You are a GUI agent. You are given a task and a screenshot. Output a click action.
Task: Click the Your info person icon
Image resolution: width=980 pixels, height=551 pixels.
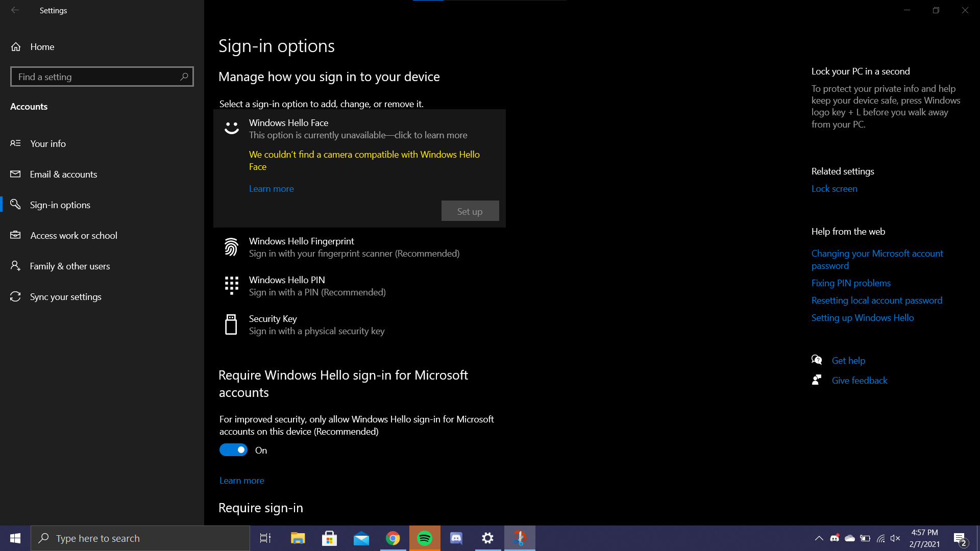pos(16,143)
